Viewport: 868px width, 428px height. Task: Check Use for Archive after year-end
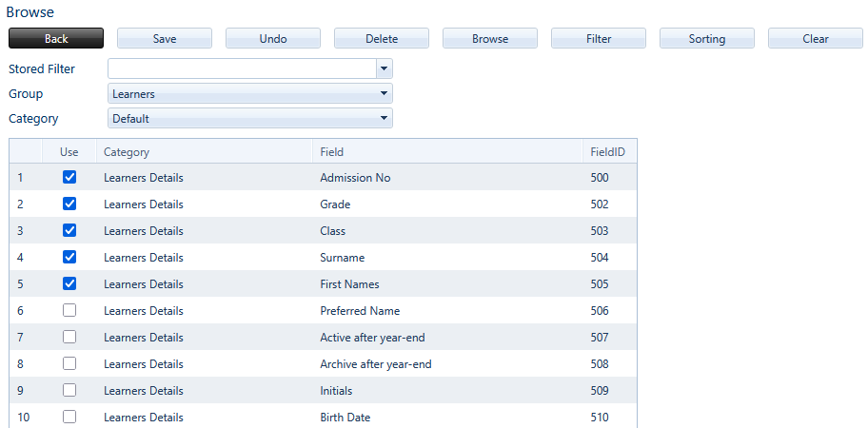pyautogui.click(x=69, y=363)
